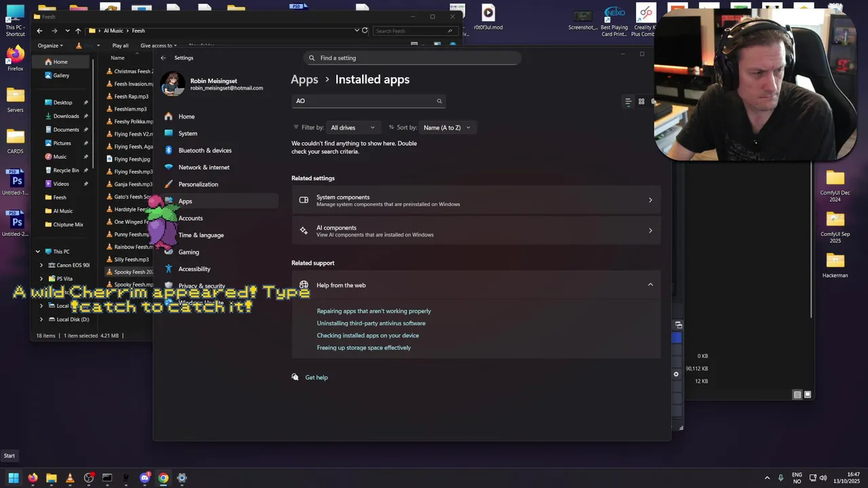
Task: Open ComfyUI Dec 2024 desktop folder
Action: pos(835,186)
